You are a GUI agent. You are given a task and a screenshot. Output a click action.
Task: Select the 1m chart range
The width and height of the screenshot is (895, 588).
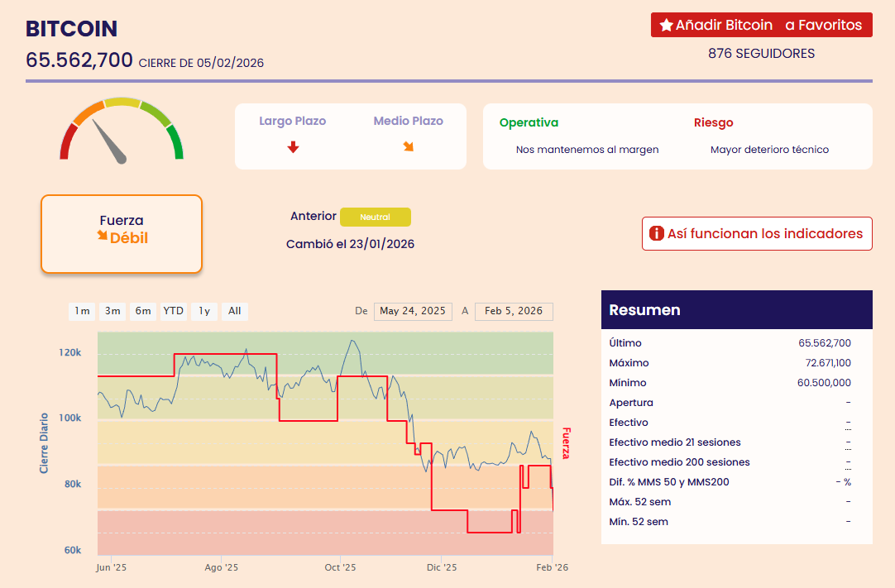pyautogui.click(x=82, y=311)
